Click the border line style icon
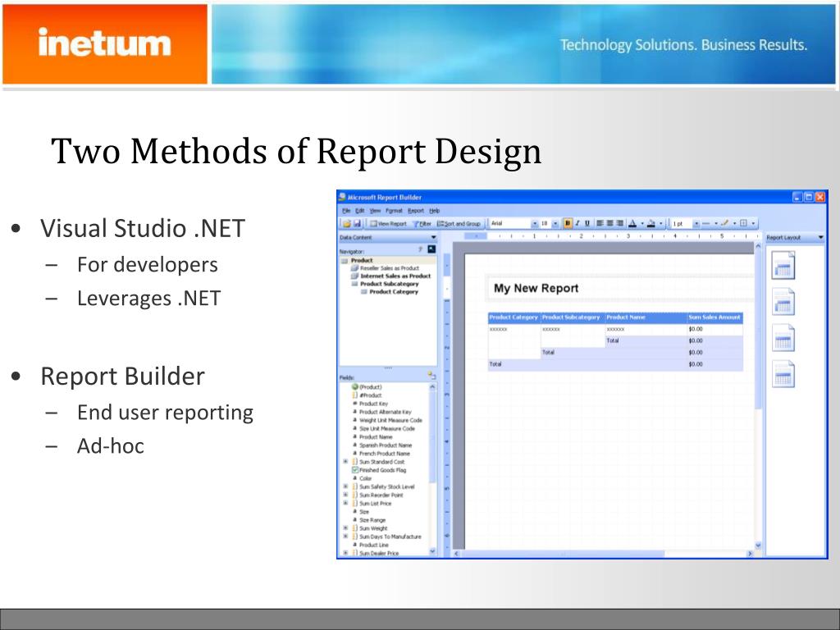The image size is (840, 630). point(705,223)
